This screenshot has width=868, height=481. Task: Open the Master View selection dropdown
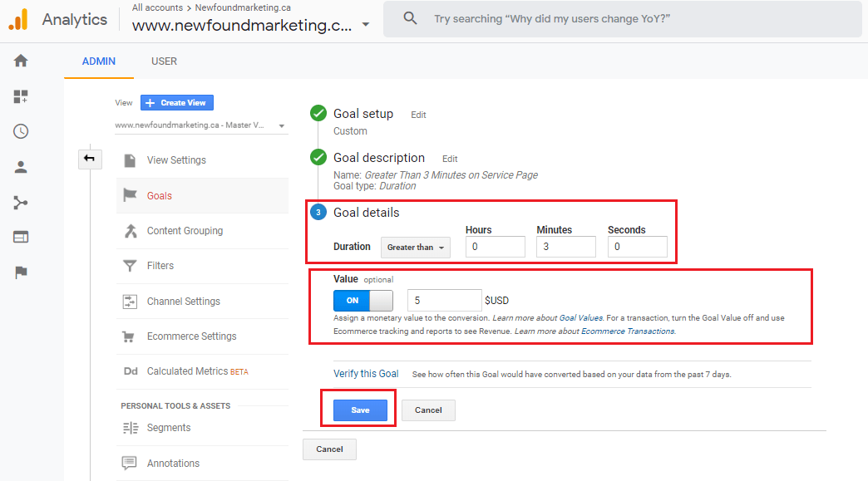(x=200, y=125)
